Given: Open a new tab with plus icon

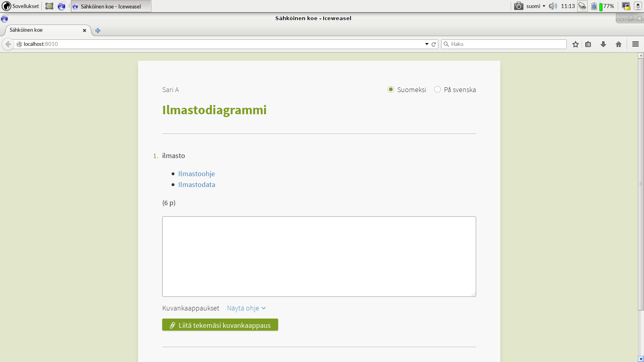Looking at the screenshot, I should coord(98,31).
